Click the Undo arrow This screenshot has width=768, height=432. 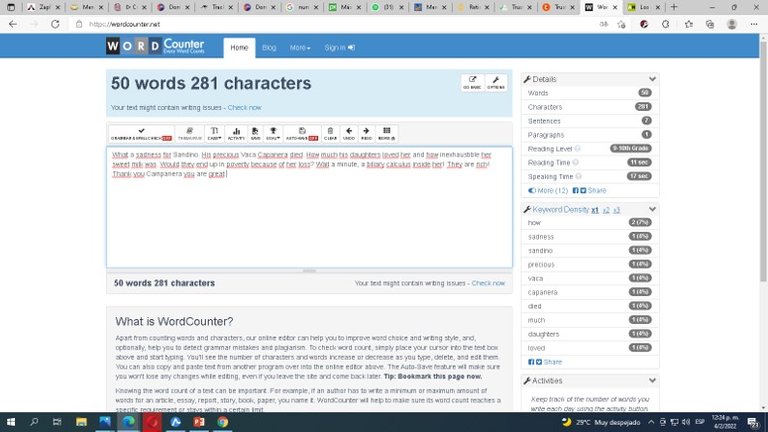349,134
